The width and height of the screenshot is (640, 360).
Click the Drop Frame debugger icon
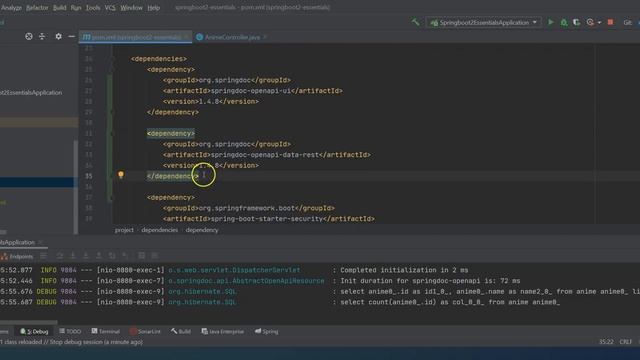(x=112, y=256)
